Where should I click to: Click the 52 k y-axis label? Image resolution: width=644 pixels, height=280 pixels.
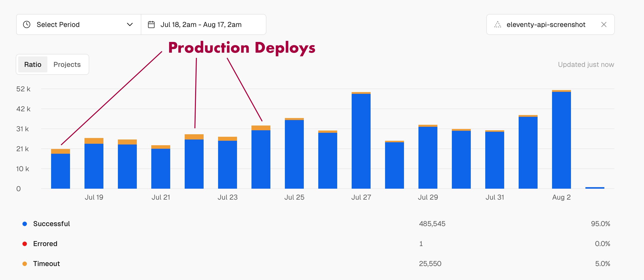tap(23, 89)
